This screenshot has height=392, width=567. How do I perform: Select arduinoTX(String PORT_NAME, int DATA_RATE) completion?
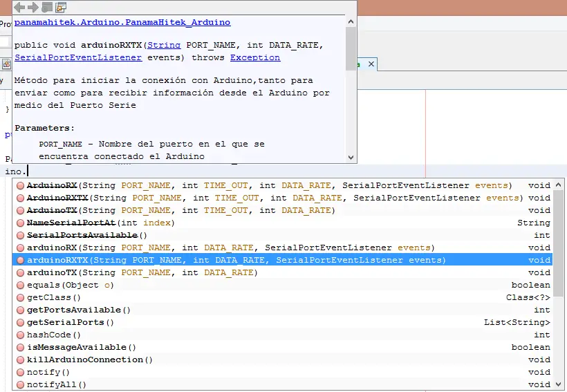point(282,272)
